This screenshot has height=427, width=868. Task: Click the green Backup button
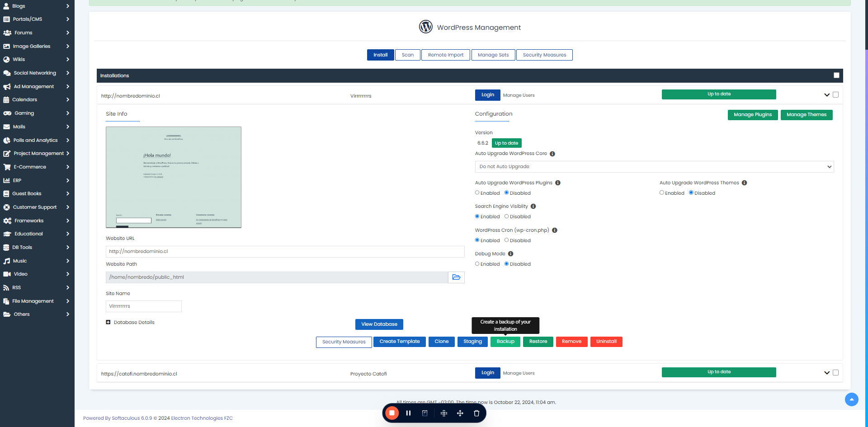coord(505,342)
